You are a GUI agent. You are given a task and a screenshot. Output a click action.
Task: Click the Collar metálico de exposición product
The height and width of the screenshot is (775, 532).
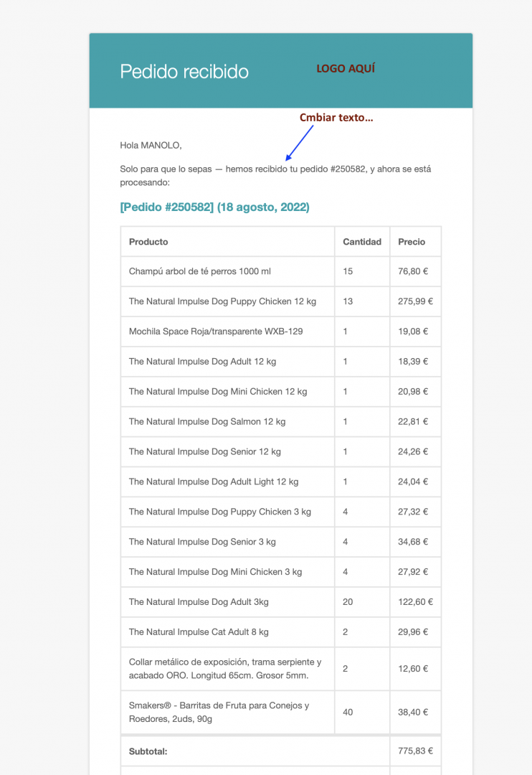pos(225,669)
